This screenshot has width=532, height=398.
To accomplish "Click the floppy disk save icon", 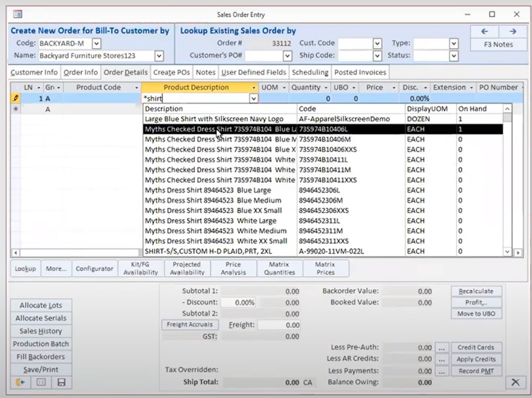I will [61, 382].
